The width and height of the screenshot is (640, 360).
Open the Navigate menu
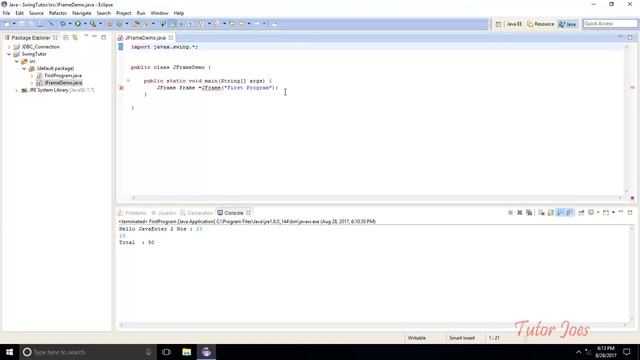click(82, 13)
